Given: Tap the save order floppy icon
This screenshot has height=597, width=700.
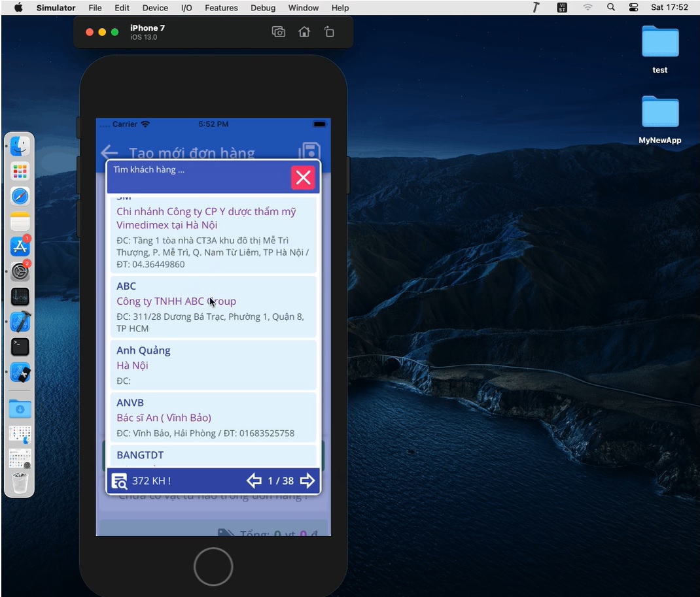Looking at the screenshot, I should pos(309,152).
